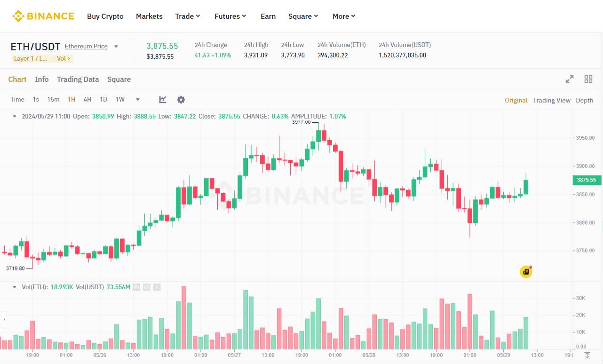
Task: Open Buy Crypto page
Action: [x=105, y=16]
